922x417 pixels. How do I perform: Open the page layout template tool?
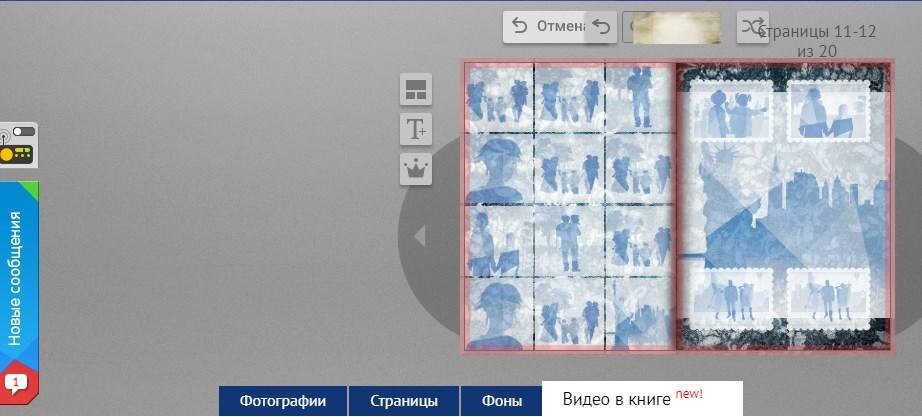(416, 90)
